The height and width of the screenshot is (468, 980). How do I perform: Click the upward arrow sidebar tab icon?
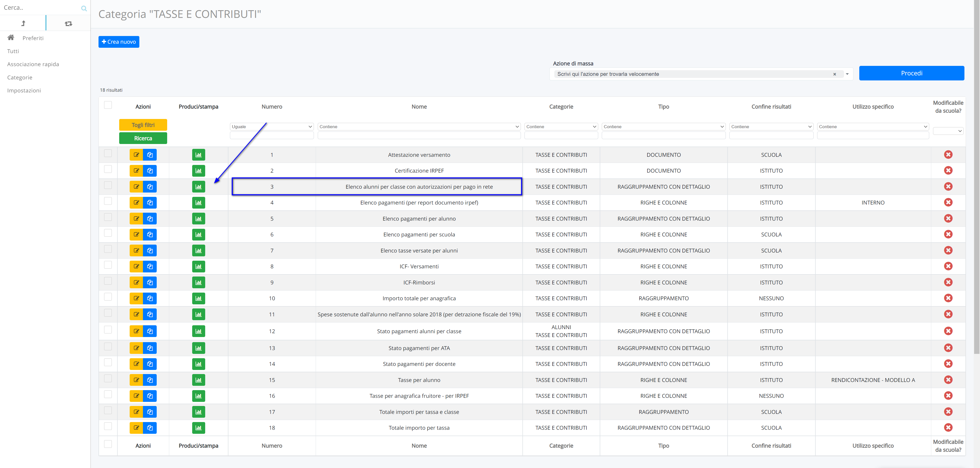pyautogui.click(x=23, y=23)
